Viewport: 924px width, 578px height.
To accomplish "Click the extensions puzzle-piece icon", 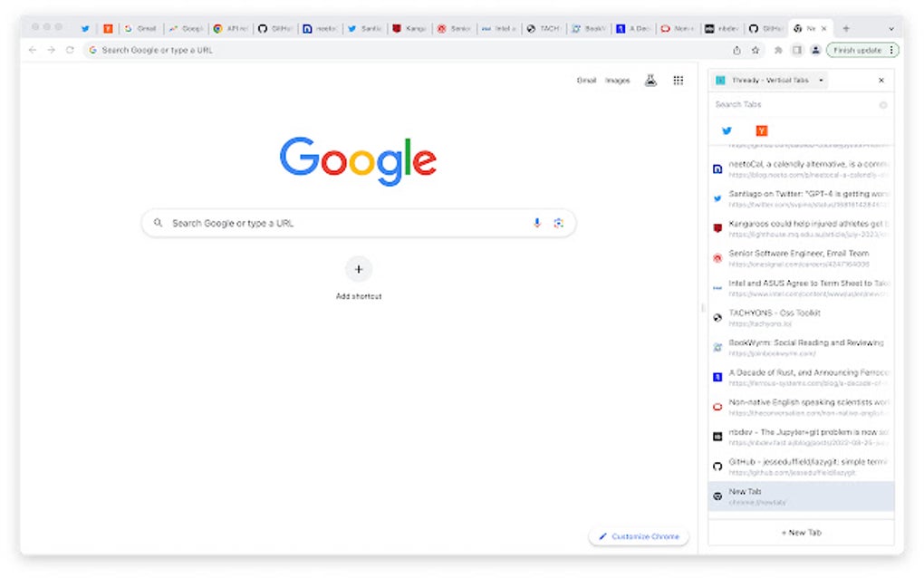I will click(x=777, y=50).
